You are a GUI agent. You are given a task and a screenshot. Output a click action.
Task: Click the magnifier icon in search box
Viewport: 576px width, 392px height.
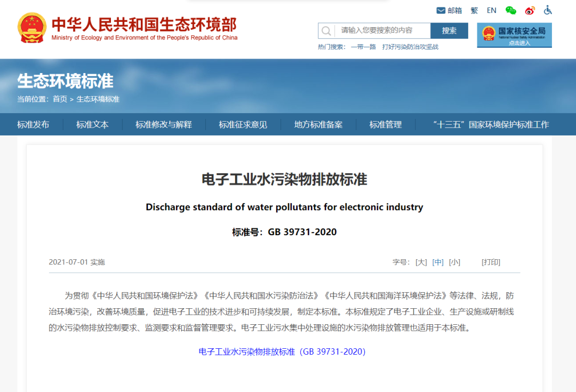coord(326,31)
